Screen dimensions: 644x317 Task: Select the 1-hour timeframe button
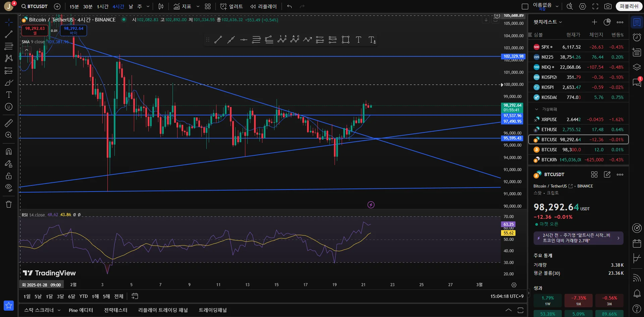pos(103,6)
